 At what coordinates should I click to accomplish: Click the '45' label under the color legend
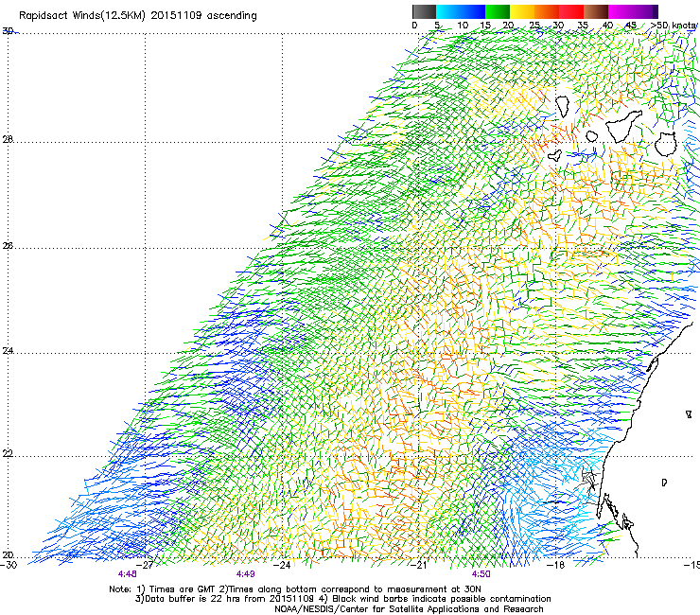631,26
